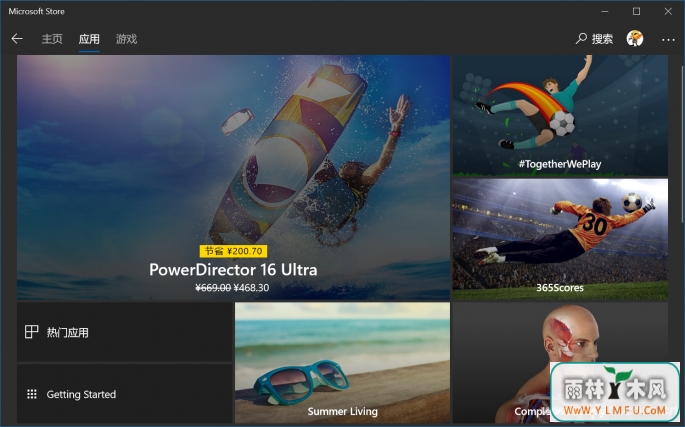
Task: Minimize the Microsoft Store window
Action: pos(605,11)
